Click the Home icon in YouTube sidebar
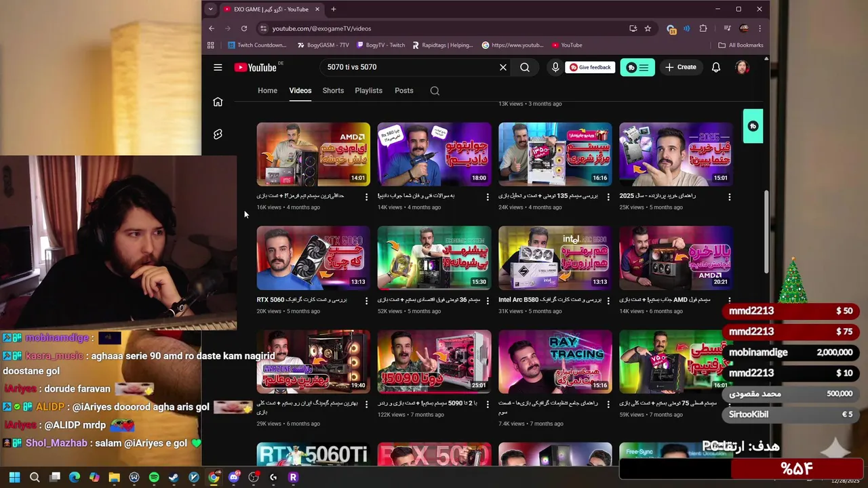 (x=218, y=102)
